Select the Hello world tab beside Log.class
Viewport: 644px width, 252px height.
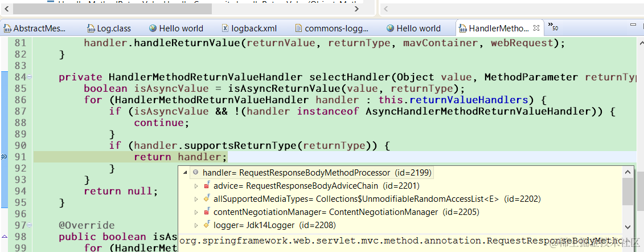(177, 29)
